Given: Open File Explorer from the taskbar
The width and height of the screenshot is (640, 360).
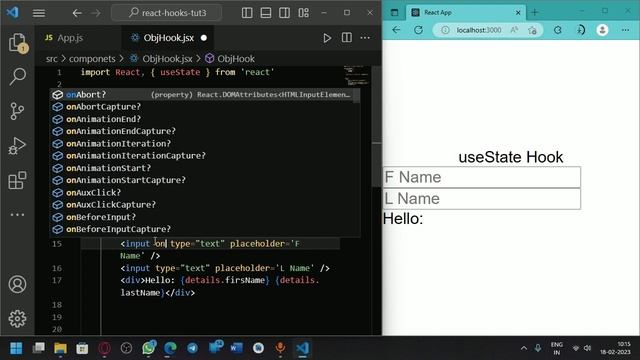Looking at the screenshot, I should [x=60, y=348].
